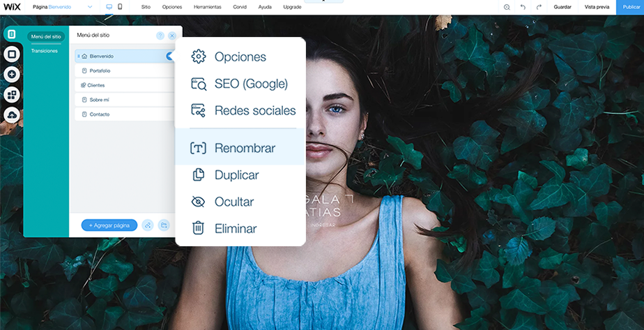
Task: Click the Wix logo
Action: (12, 6)
